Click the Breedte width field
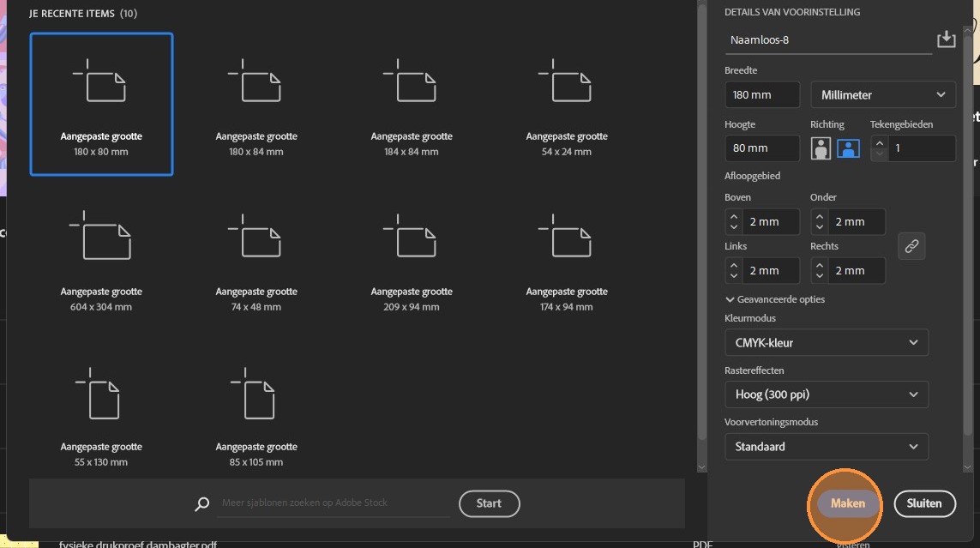The image size is (980, 548). pos(762,95)
